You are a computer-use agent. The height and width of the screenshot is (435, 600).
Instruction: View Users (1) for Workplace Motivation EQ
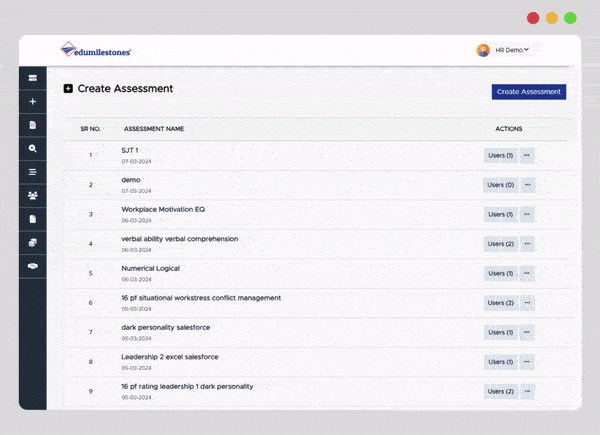(x=500, y=214)
